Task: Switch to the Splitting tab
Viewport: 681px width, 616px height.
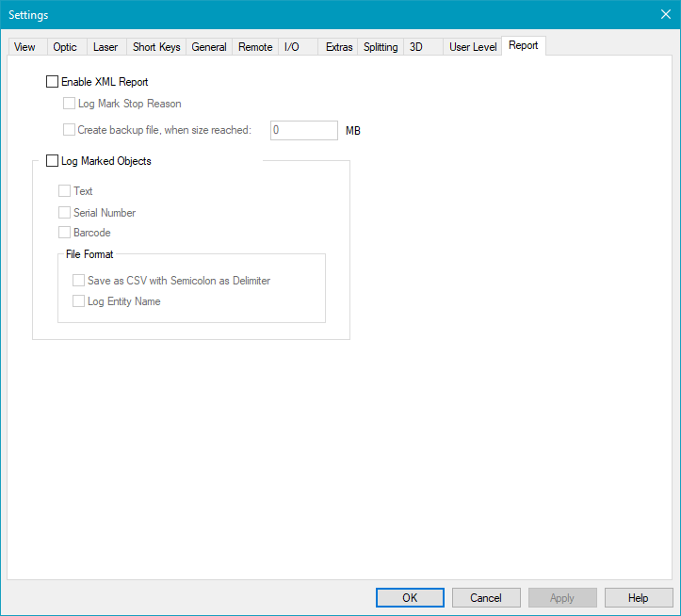Action: tap(381, 47)
